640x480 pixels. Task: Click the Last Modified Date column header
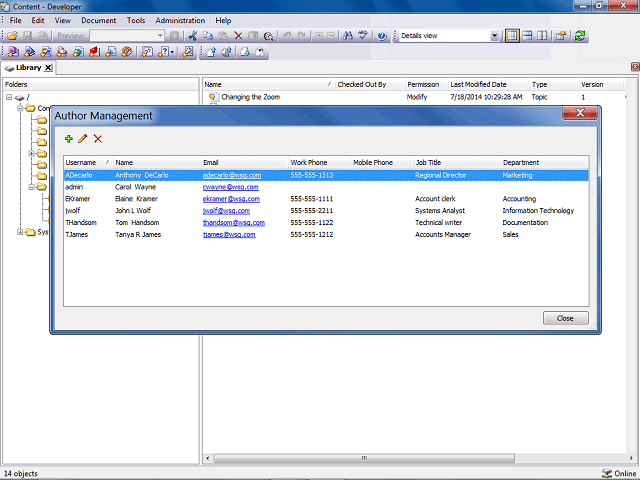click(489, 84)
